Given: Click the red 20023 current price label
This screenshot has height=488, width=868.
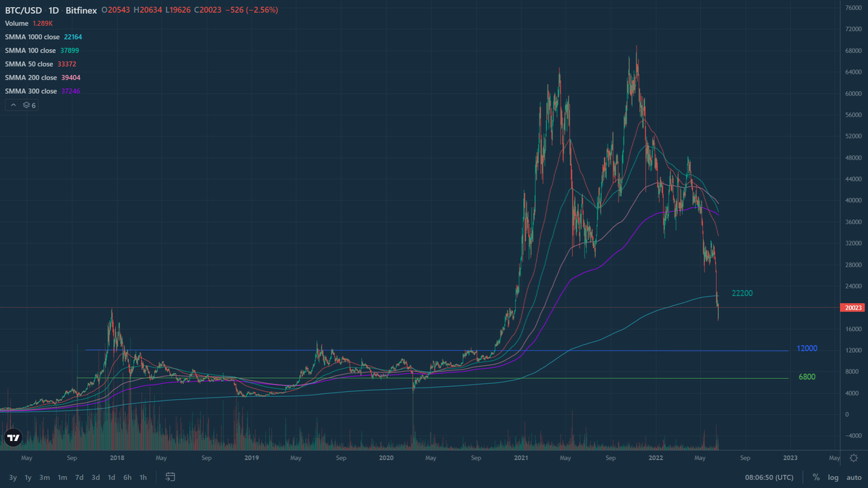Looking at the screenshot, I should click(x=853, y=308).
